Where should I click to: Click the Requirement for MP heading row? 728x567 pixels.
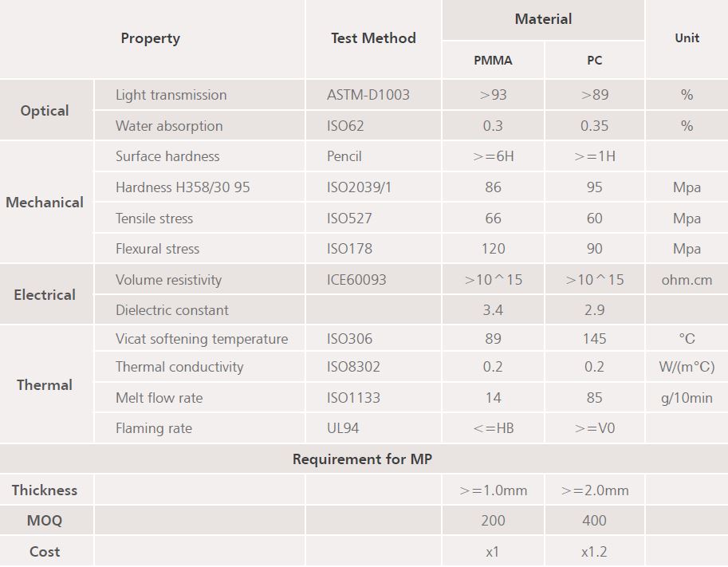coord(362,459)
